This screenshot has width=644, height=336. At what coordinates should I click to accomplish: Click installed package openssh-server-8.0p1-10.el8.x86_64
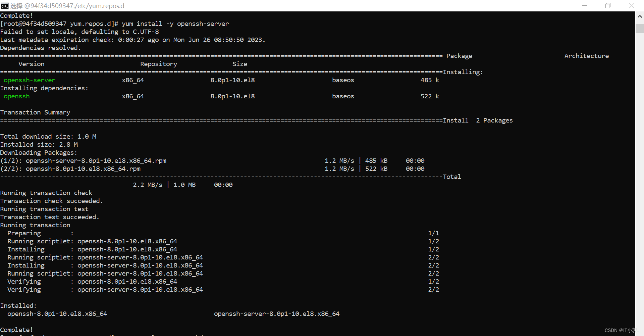point(277,314)
